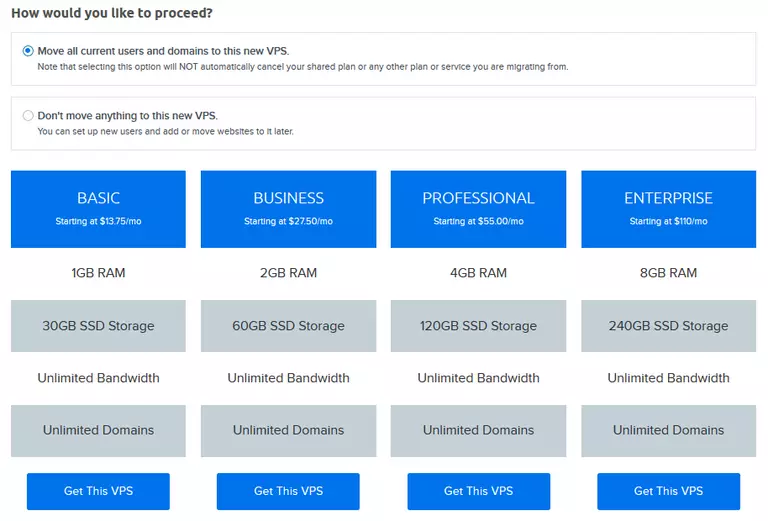This screenshot has height=521, width=768.
Task: Pick the ENTERPRISE plan header tile
Action: coord(668,208)
